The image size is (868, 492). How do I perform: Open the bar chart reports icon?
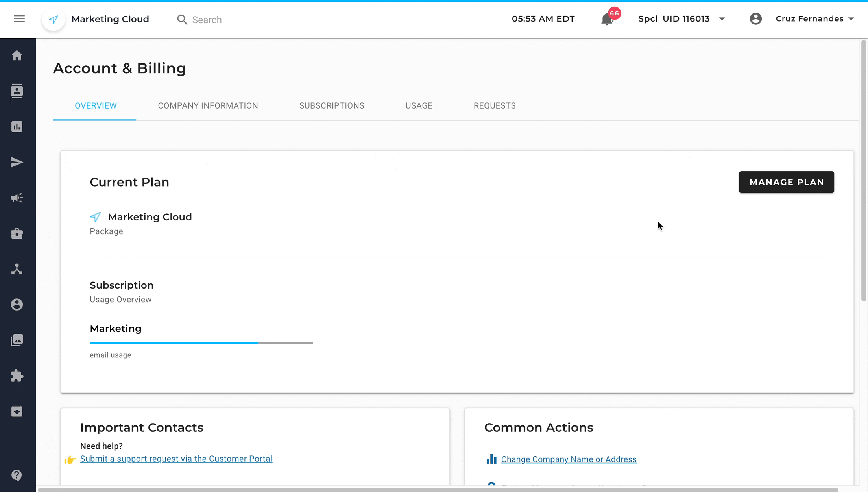coord(17,127)
